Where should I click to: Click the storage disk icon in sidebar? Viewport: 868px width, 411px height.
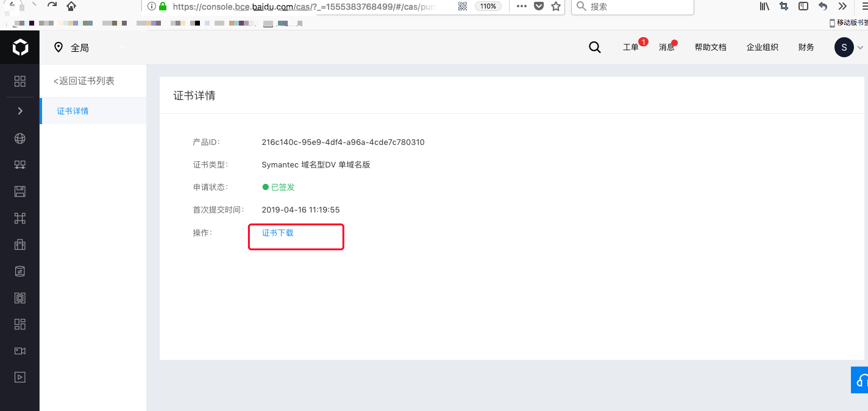pyautogui.click(x=20, y=192)
